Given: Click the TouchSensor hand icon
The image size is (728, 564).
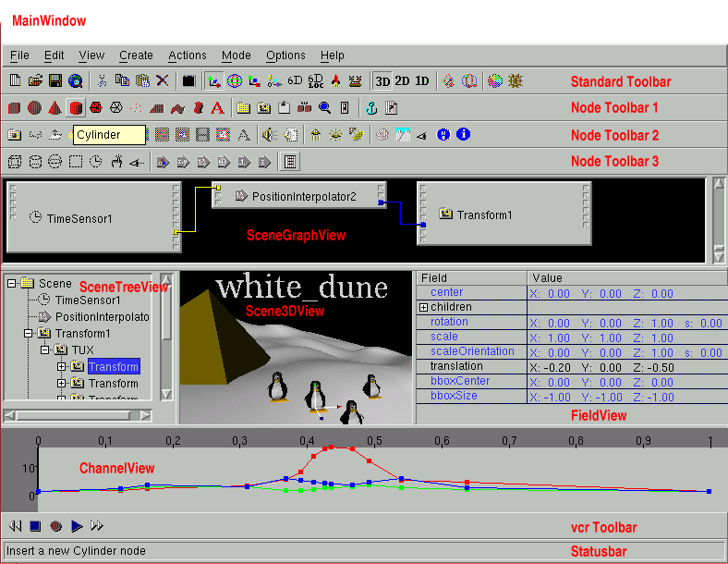Looking at the screenshot, I should [116, 162].
